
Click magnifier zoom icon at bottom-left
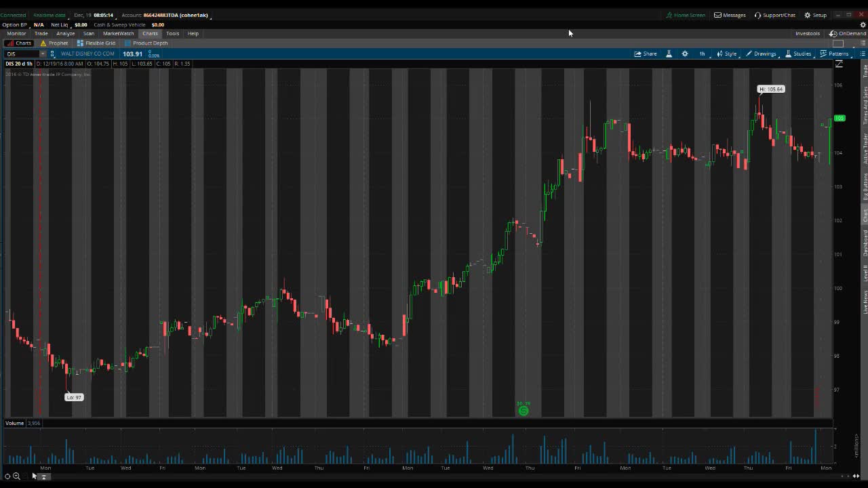[x=16, y=476]
